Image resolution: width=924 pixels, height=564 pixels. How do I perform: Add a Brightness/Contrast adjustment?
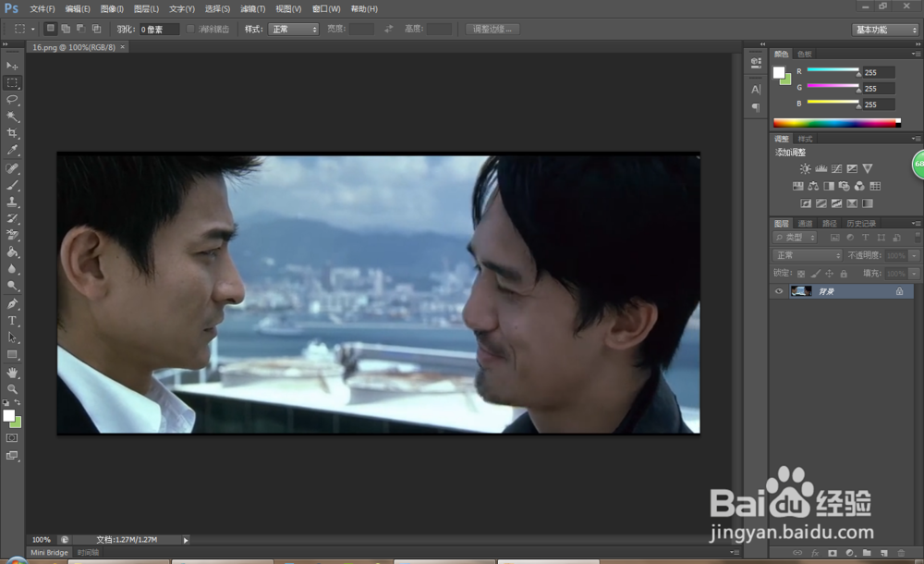click(805, 168)
